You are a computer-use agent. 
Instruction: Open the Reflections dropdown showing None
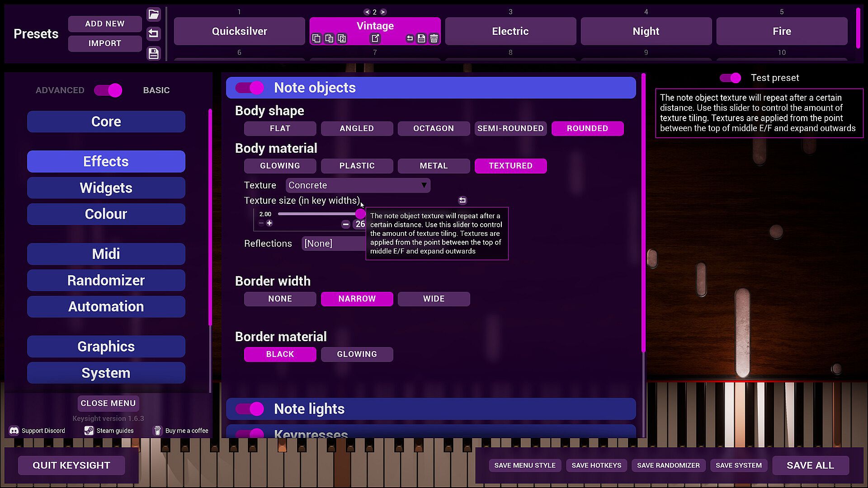(x=334, y=244)
